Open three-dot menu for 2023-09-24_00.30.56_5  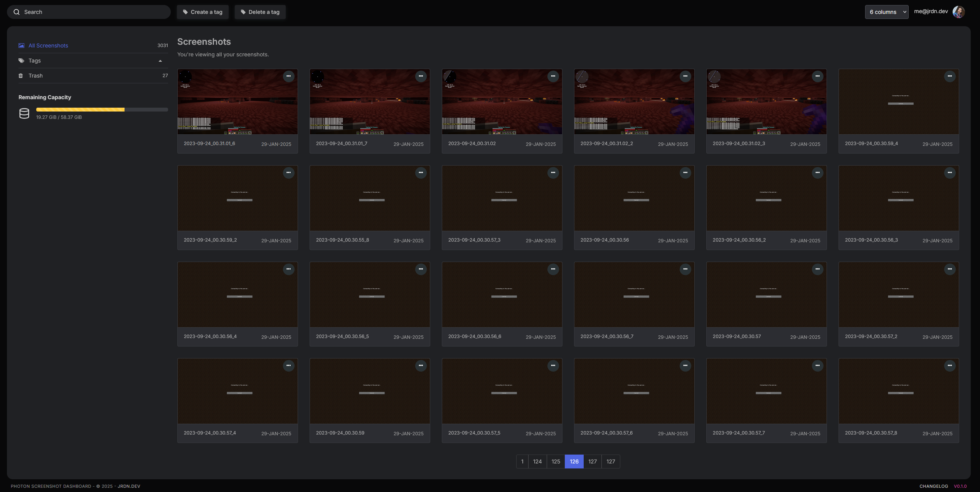421,269
